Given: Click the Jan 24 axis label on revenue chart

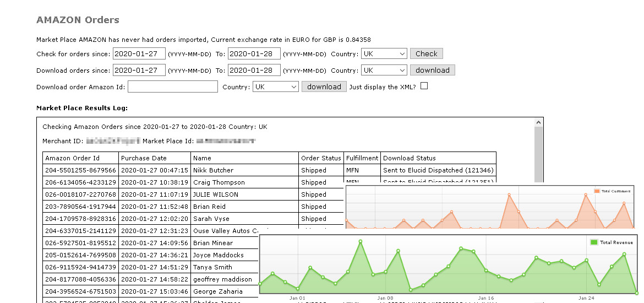Looking at the screenshot, I should (x=586, y=298).
